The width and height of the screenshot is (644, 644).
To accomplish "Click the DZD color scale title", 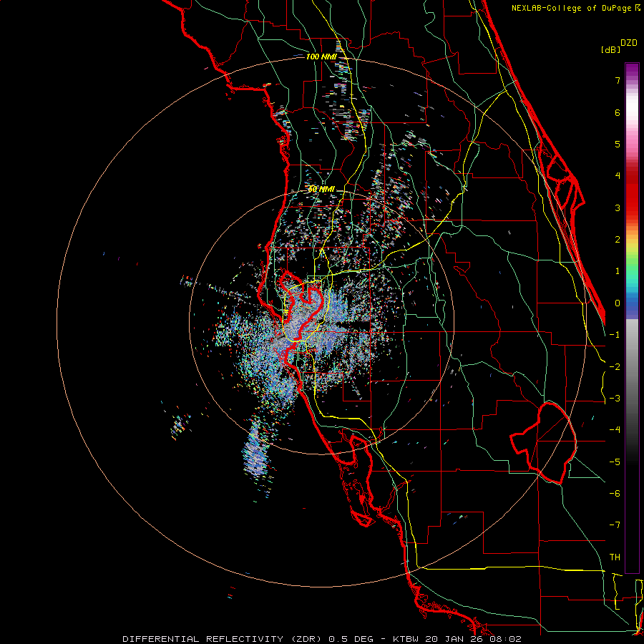I will point(629,43).
